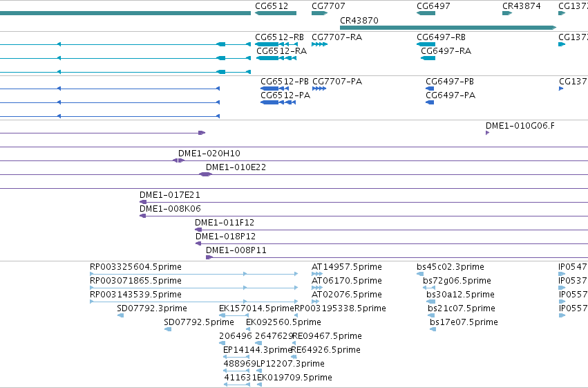This screenshot has width=588, height=388.
Task: Open transcript CG6512-RB label
Action: [279, 37]
